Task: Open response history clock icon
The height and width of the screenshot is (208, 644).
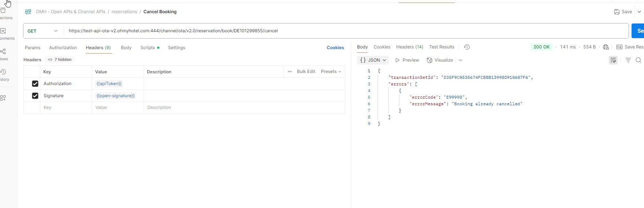Action: coord(467,47)
